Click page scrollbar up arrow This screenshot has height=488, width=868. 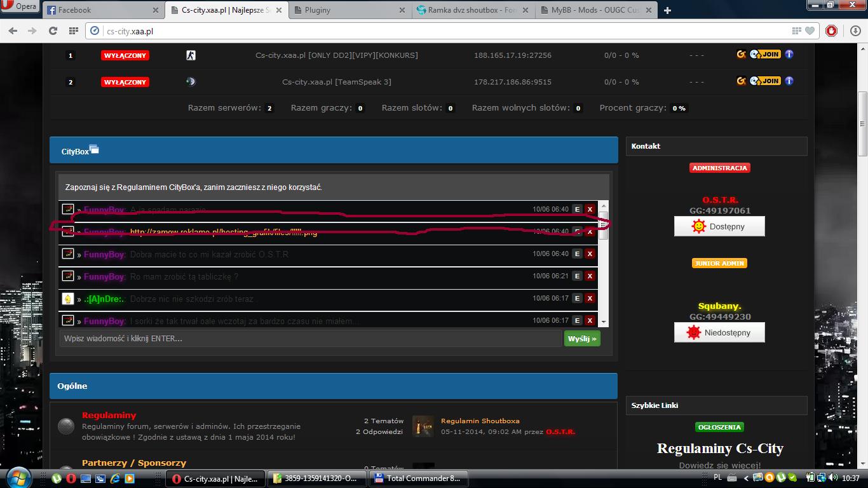862,50
